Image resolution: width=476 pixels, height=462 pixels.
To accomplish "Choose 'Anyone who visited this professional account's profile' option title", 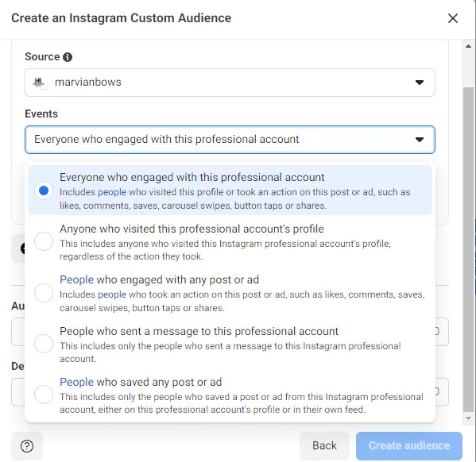I will tap(192, 229).
